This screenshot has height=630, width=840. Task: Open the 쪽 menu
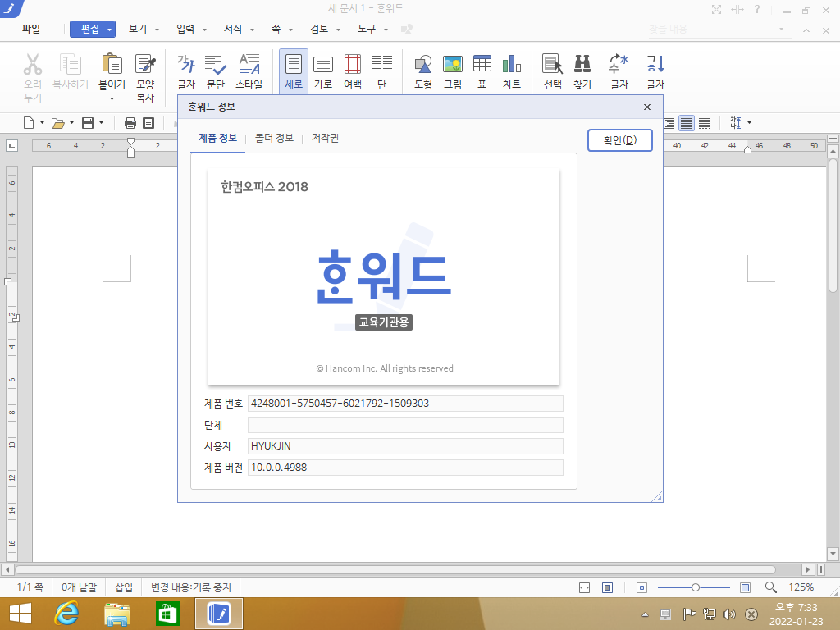pos(276,29)
